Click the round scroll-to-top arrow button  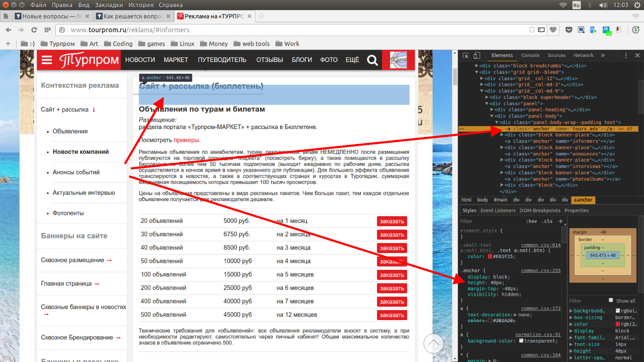click(x=434, y=344)
